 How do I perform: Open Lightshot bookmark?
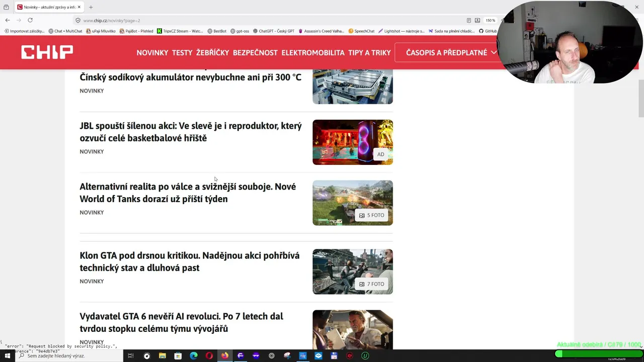[401, 31]
